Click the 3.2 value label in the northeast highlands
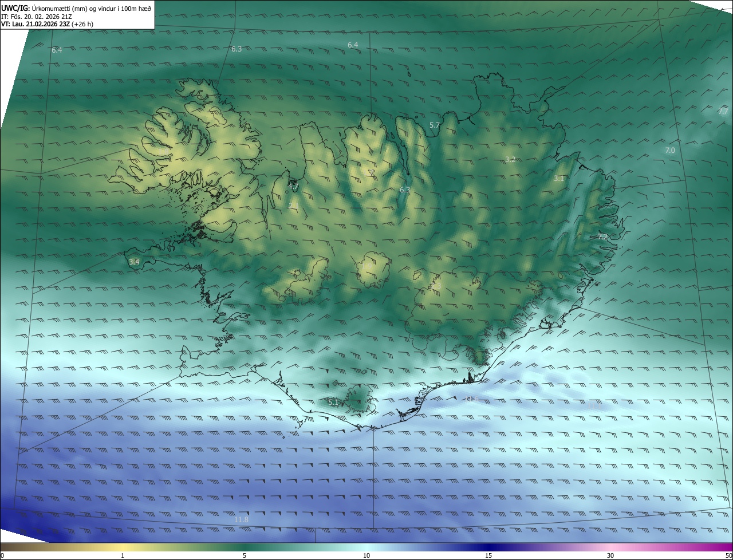This screenshot has width=733, height=560. pos(510,159)
